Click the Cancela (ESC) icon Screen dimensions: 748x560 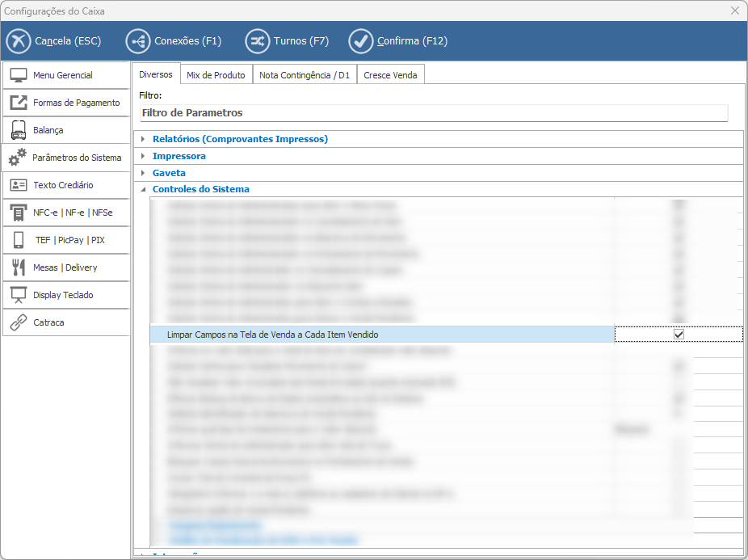pyautogui.click(x=18, y=41)
